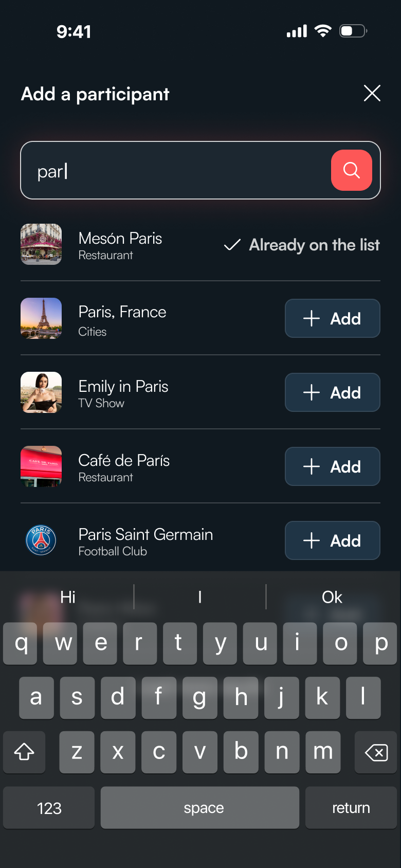Switch keyboard to 123 numbers layout
This screenshot has height=868, width=401.
click(x=49, y=808)
